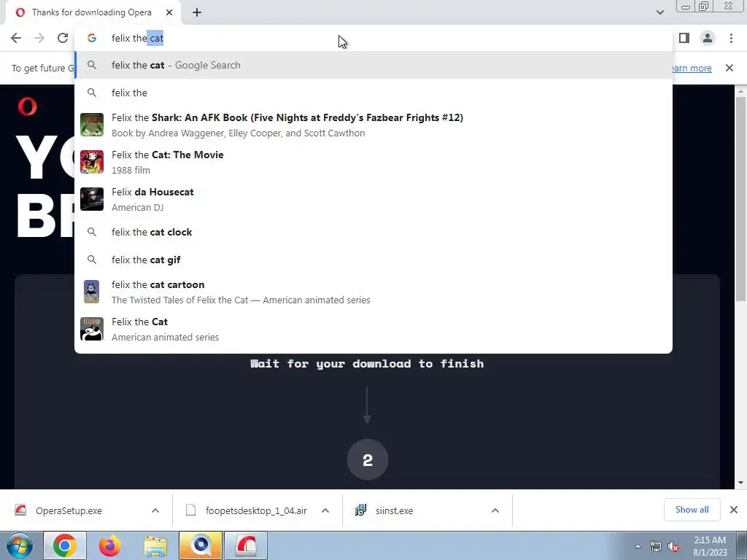747x560 pixels.
Task: Choose the Felix da Housecat suggestion
Action: point(373,199)
